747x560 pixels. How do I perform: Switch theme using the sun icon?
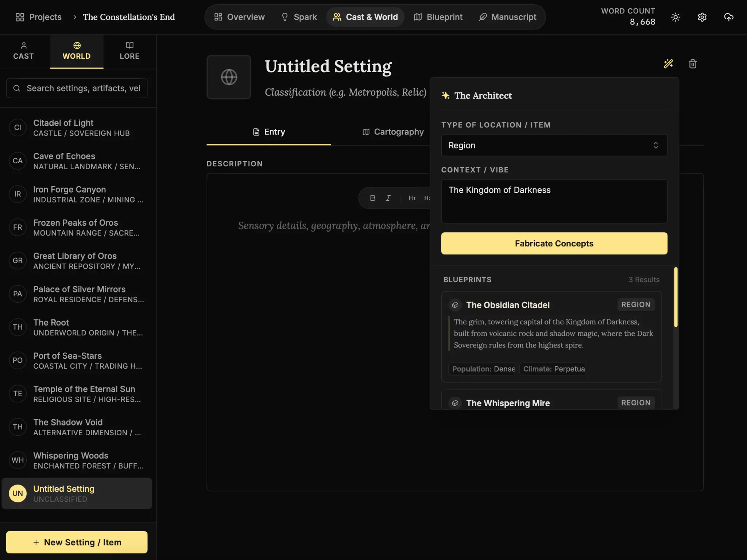(x=675, y=17)
